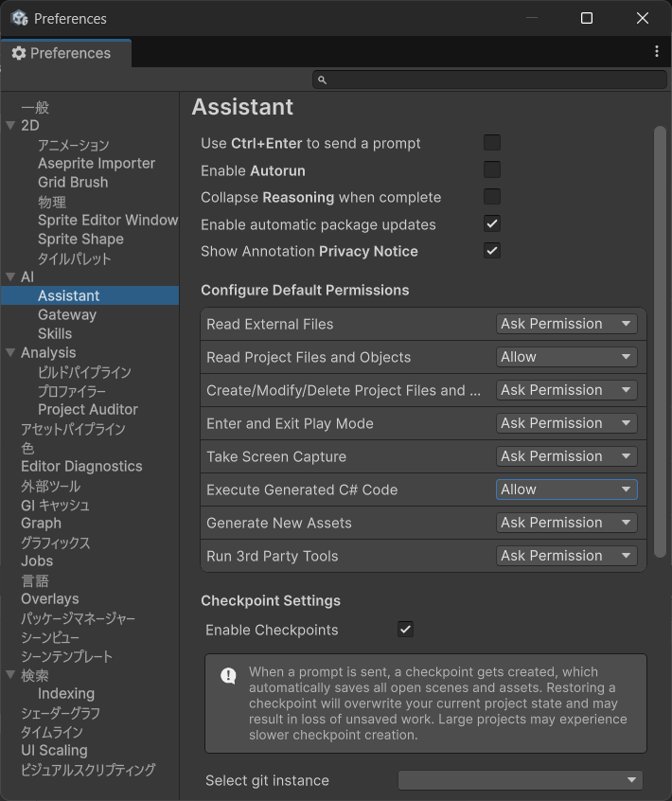The width and height of the screenshot is (672, 801).
Task: Select シーンビュー in the sidebar
Action: coord(50,637)
